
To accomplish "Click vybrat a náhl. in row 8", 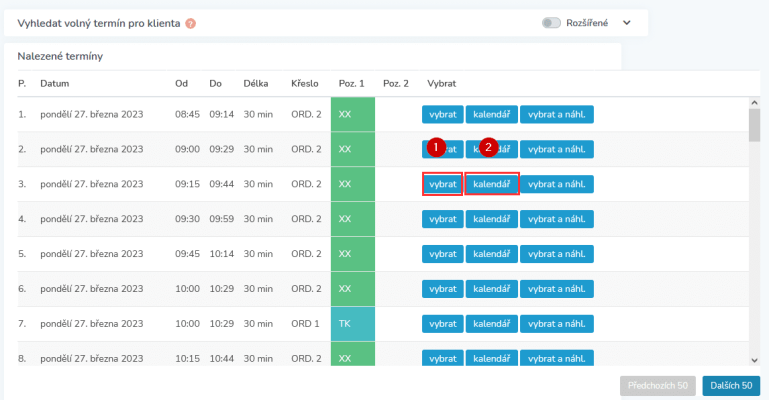I will tap(557, 358).
